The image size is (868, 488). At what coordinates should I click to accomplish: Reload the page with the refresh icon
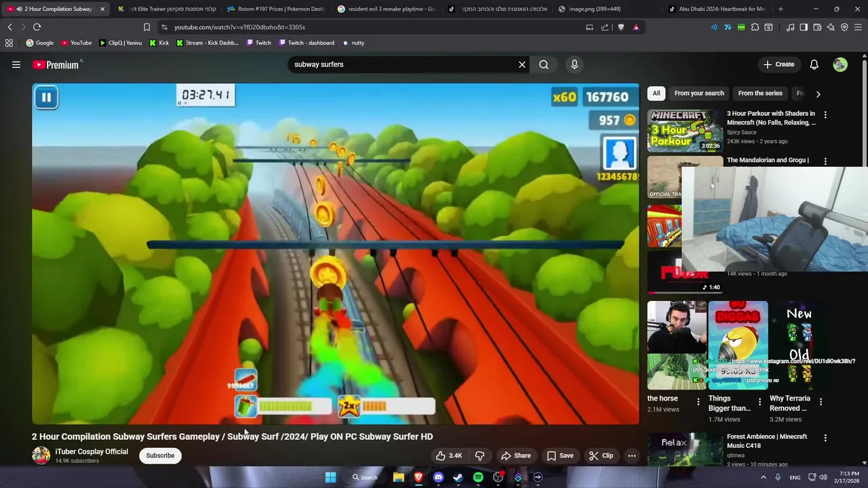point(37,27)
